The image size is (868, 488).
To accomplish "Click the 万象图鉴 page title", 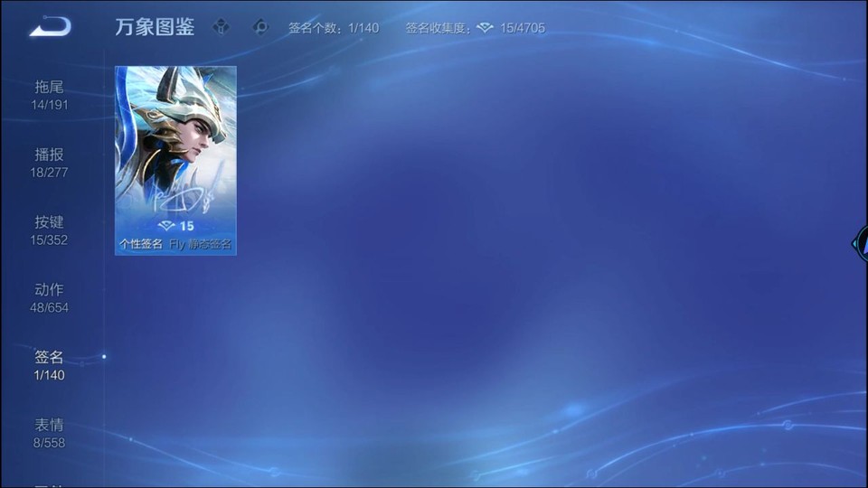I will pos(155,27).
